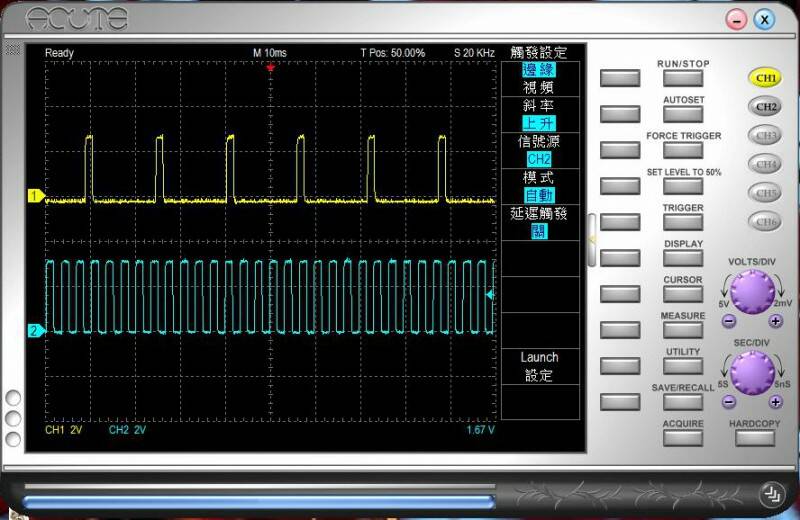The image size is (800, 520).
Task: Click the VOLTS/DIV purple knob
Action: point(751,293)
